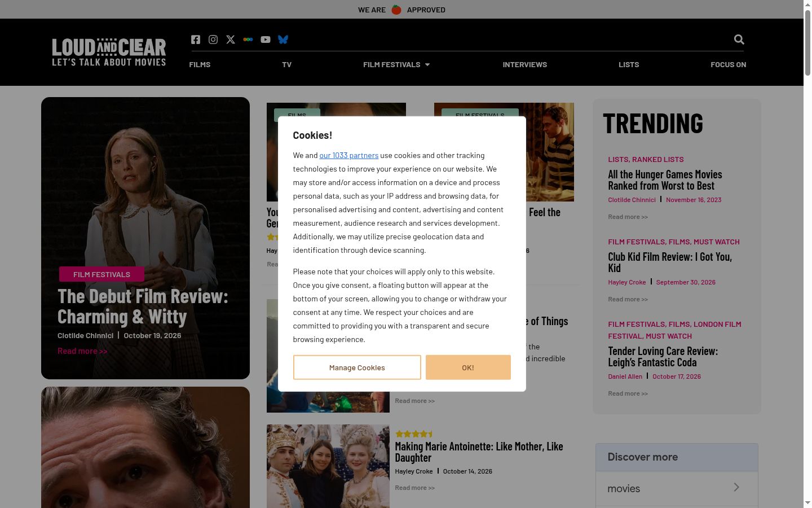
Task: Accept cookies with the OK! button
Action: click(x=468, y=367)
